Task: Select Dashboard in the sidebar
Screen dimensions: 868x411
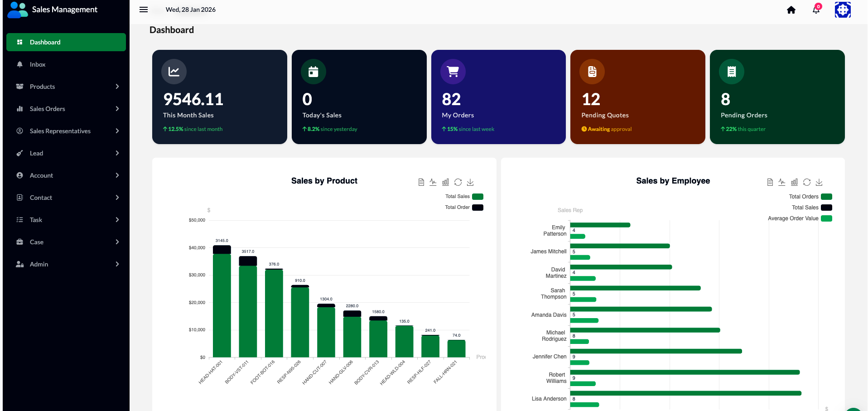Action: 66,42
